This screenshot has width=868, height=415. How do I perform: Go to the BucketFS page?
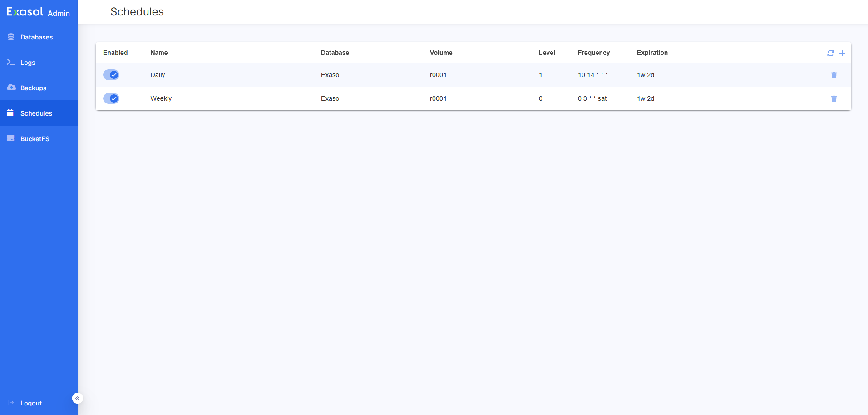(x=35, y=139)
